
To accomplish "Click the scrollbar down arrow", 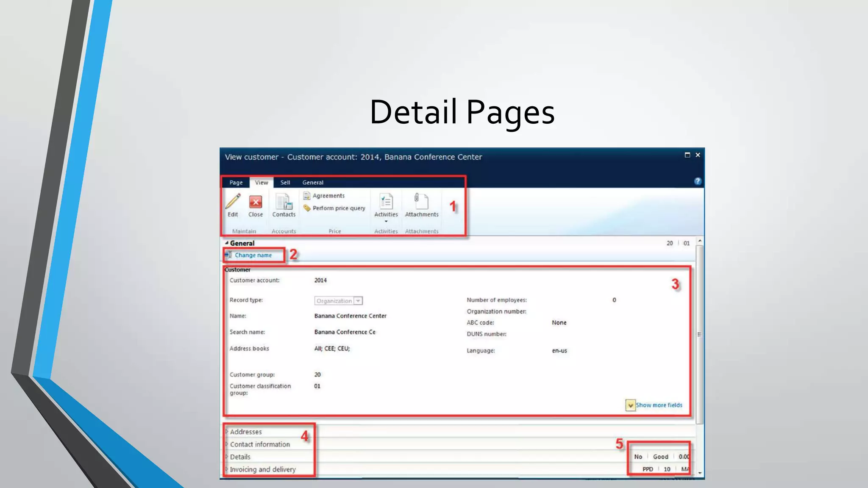I will point(700,473).
